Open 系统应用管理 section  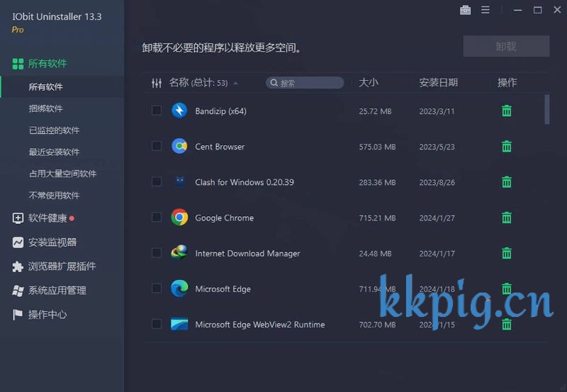(57, 291)
